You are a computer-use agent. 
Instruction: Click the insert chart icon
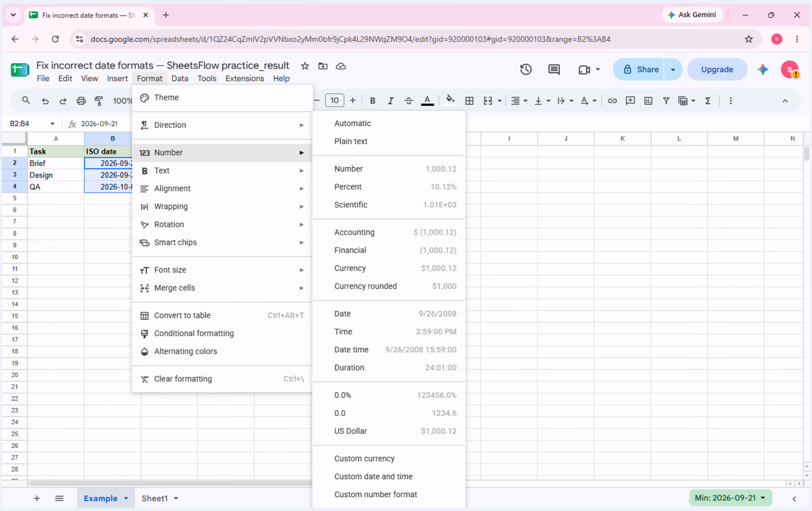[648, 101]
